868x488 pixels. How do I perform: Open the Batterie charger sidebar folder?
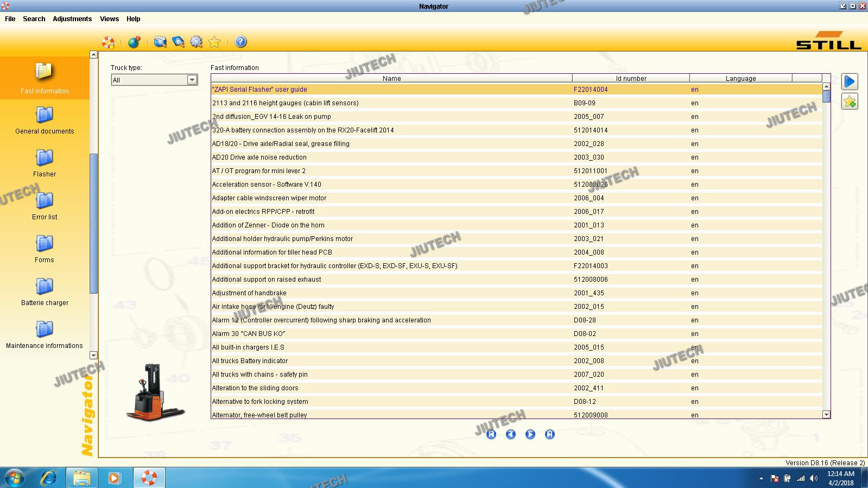coord(45,291)
